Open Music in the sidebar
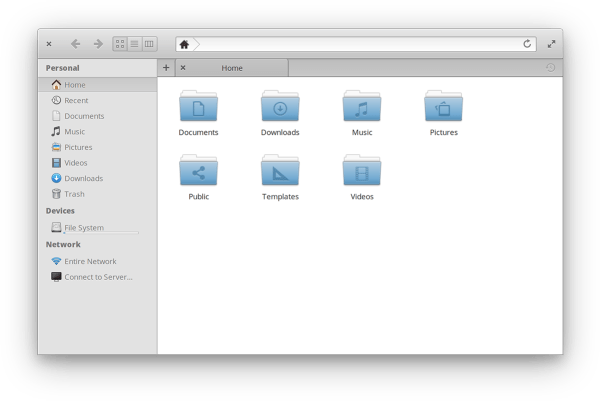Image resolution: width=600 pixels, height=401 pixels. [x=98, y=132]
